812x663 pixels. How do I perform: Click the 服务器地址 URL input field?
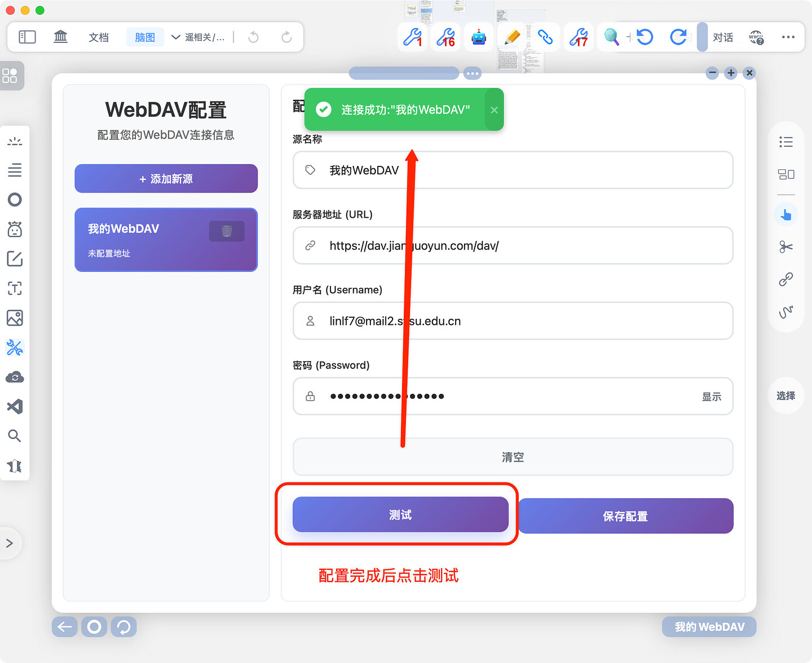click(x=513, y=245)
